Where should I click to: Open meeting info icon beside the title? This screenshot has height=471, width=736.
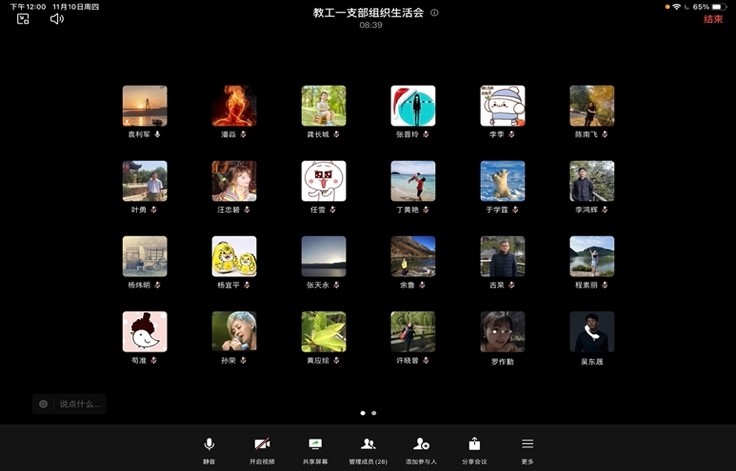434,13
